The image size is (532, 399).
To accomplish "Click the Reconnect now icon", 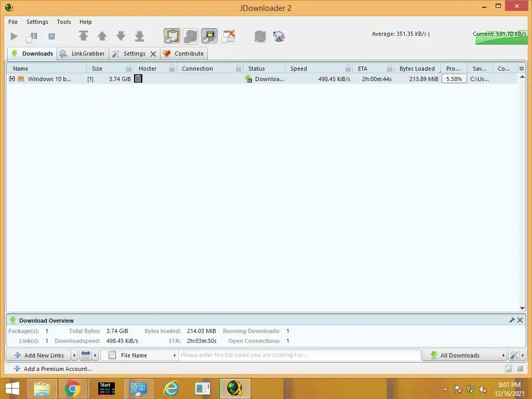I will pyautogui.click(x=260, y=36).
